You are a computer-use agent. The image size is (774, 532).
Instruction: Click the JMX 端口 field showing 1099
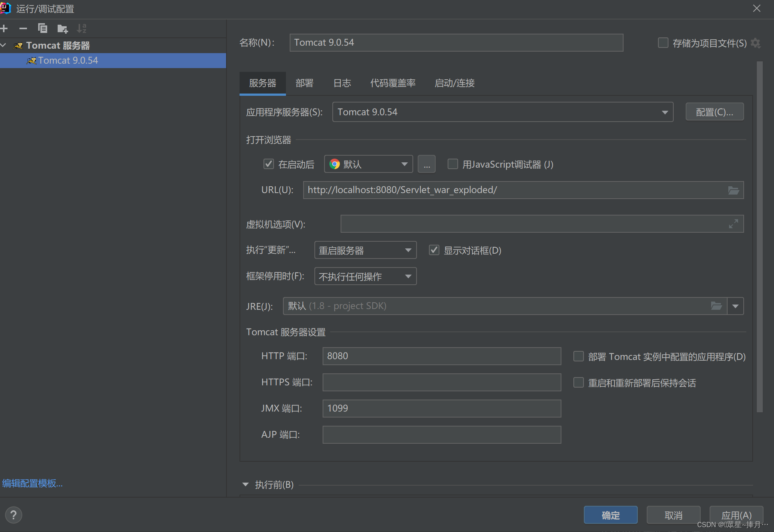click(x=442, y=409)
